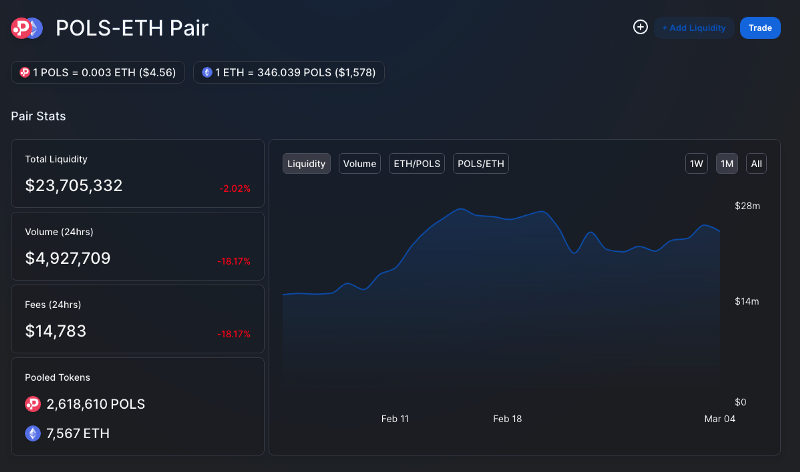Open the Trade button

(x=760, y=28)
